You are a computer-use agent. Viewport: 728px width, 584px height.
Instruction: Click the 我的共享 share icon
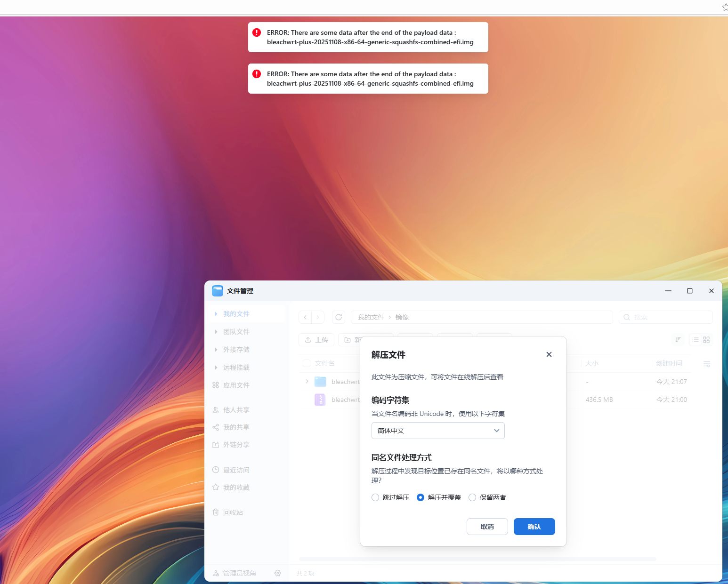tap(216, 427)
